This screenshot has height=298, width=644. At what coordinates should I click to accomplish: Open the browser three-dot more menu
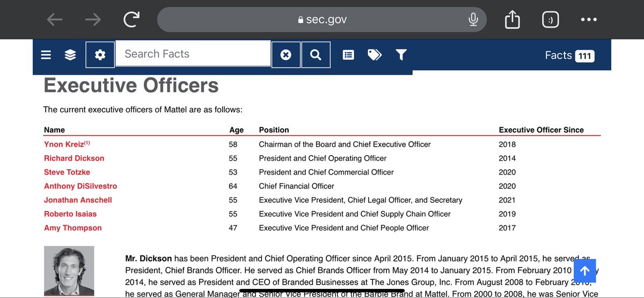(589, 20)
